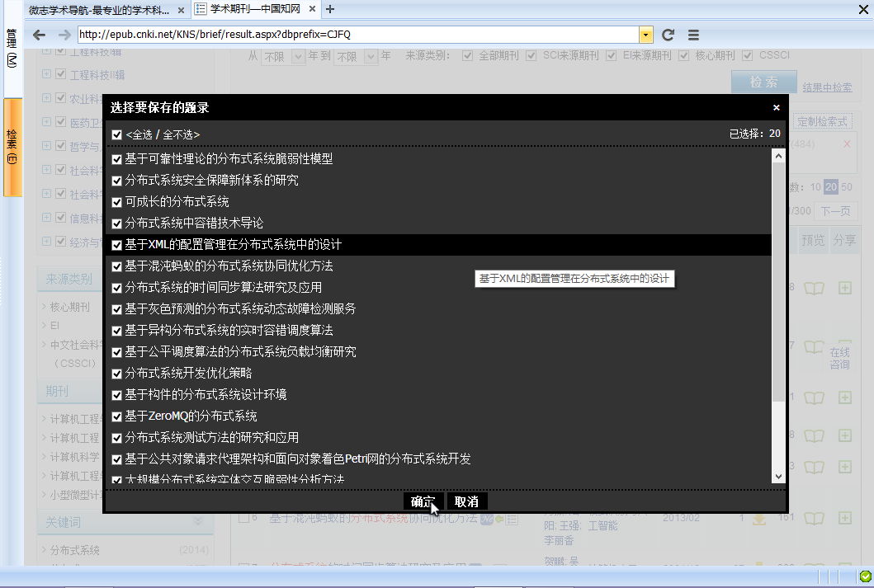Open the browser hamburger menu

[693, 35]
